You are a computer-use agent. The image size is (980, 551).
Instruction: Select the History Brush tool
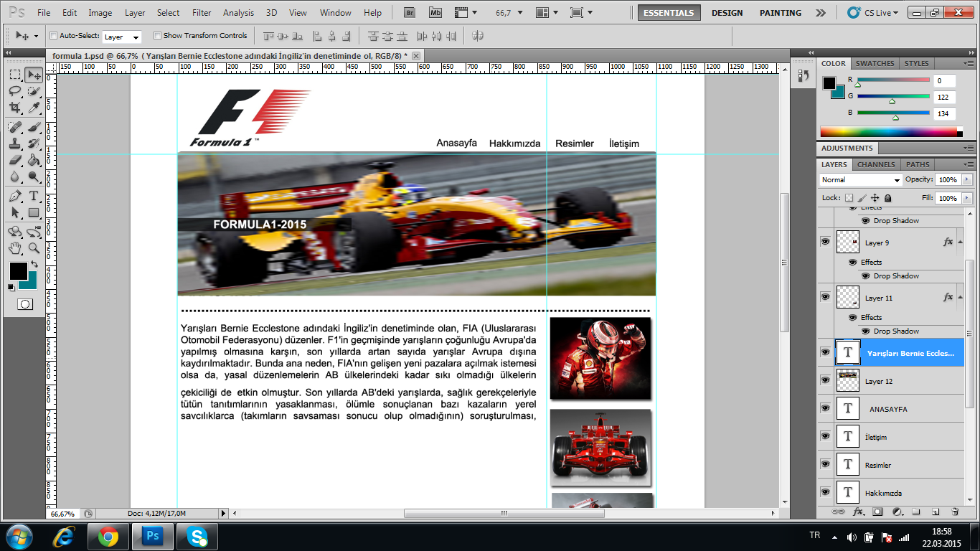34,143
